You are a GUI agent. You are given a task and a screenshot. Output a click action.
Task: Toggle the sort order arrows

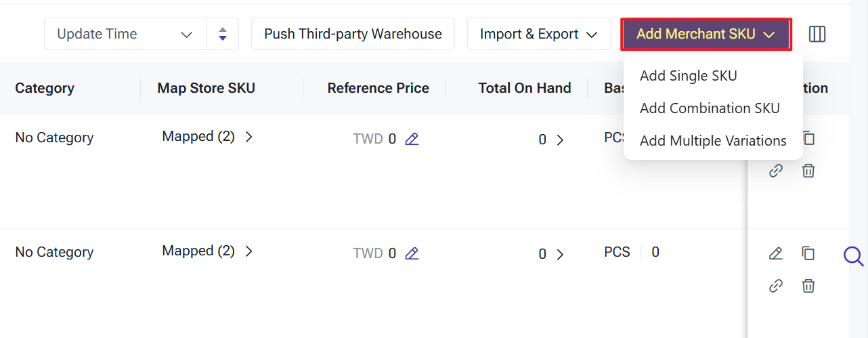click(x=223, y=34)
